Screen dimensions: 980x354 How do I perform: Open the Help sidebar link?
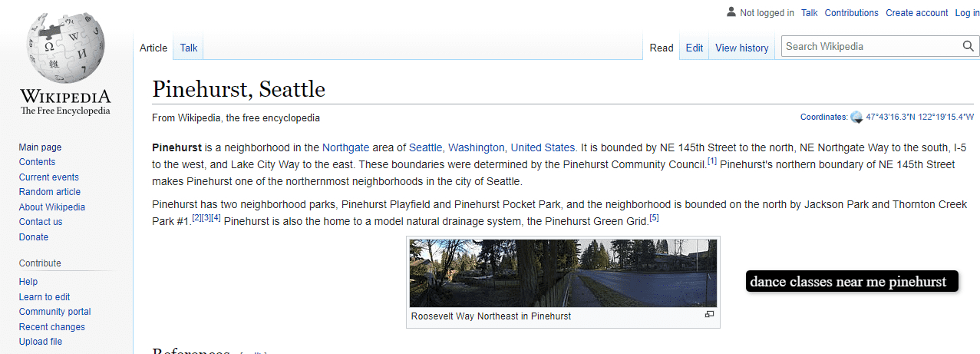click(x=28, y=282)
